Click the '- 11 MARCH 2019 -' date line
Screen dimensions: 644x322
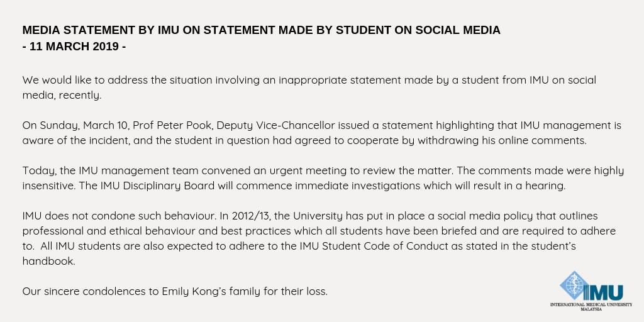point(74,47)
